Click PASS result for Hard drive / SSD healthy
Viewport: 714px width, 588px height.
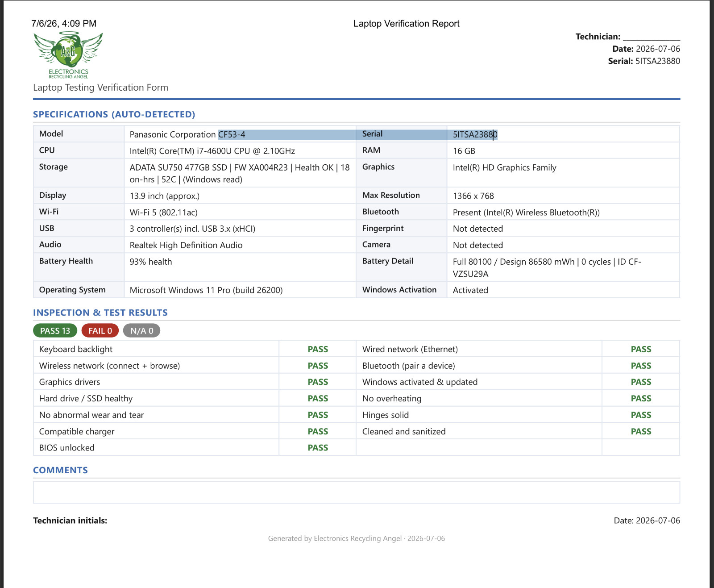(318, 398)
